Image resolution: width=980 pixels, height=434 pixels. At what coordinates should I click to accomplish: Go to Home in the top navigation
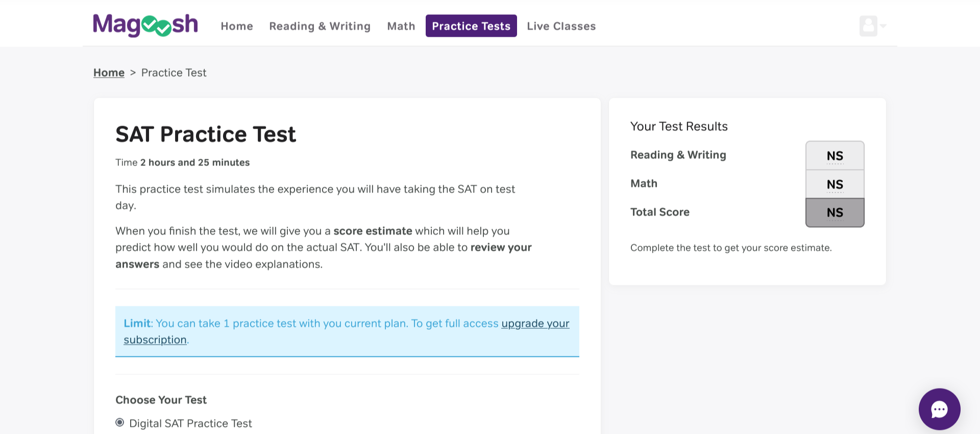click(237, 26)
